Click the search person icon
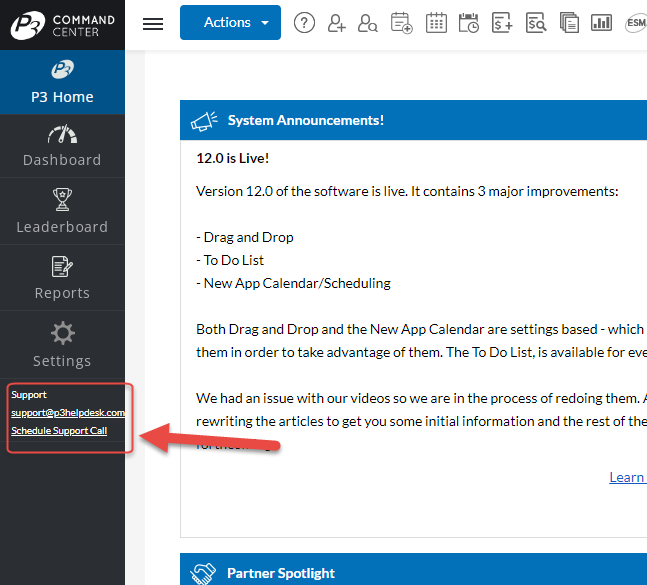This screenshot has width=647, height=585. click(368, 23)
